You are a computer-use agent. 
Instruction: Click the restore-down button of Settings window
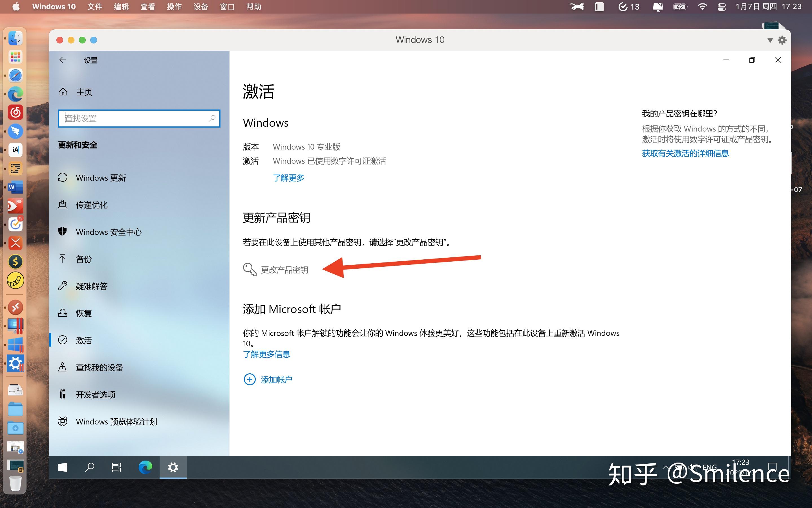752,60
